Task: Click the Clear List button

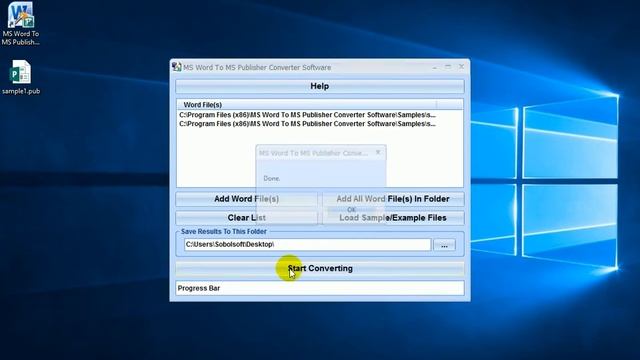Action: pos(247,218)
